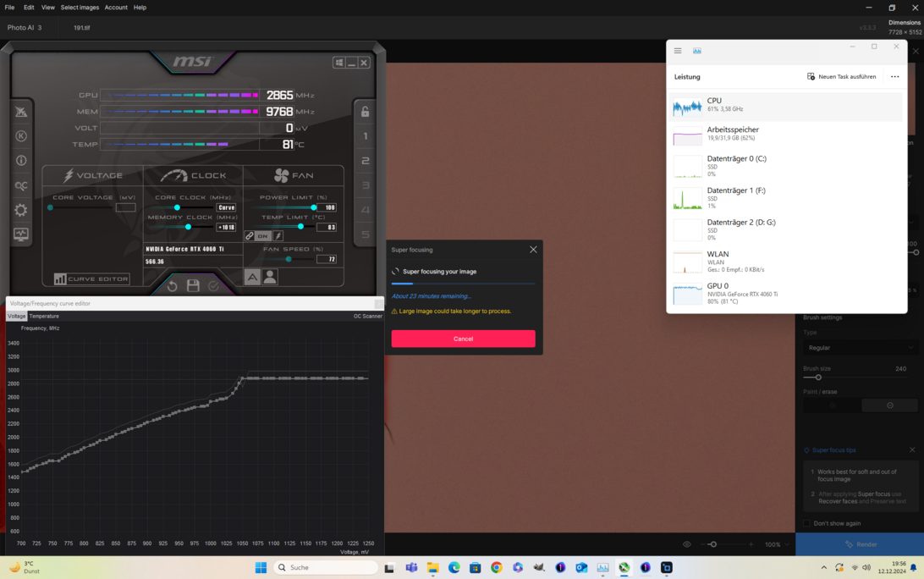Click the Kombustor K icon
This screenshot has height=579, width=924.
tap(21, 136)
